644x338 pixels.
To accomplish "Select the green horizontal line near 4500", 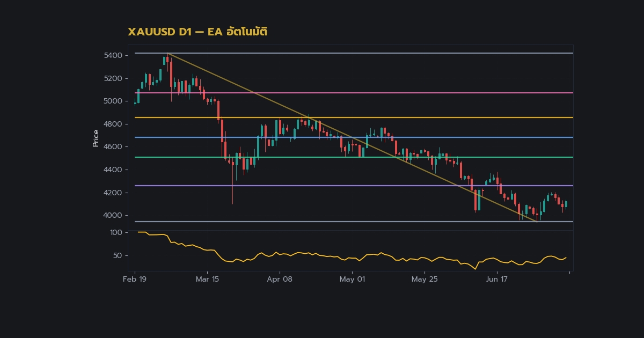I will [x=354, y=157].
